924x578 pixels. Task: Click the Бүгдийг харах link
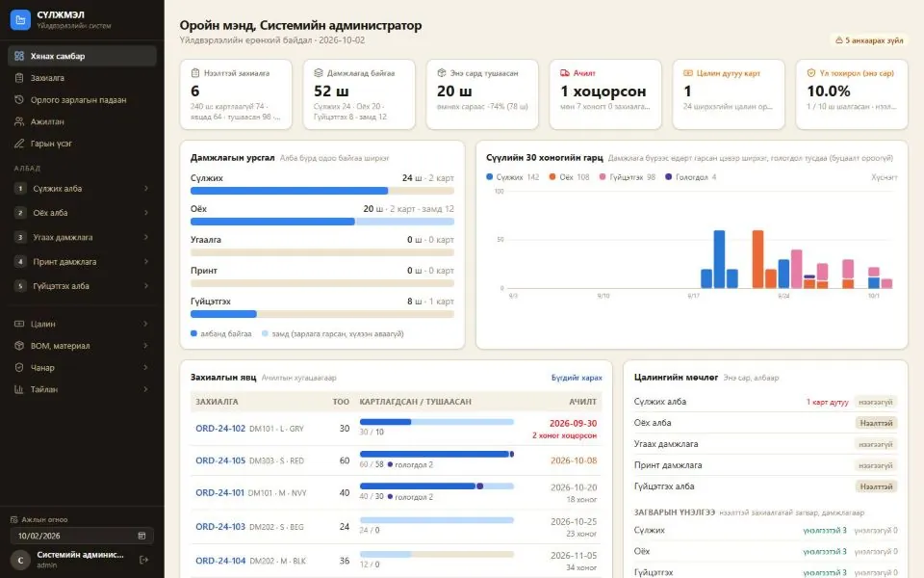point(577,378)
